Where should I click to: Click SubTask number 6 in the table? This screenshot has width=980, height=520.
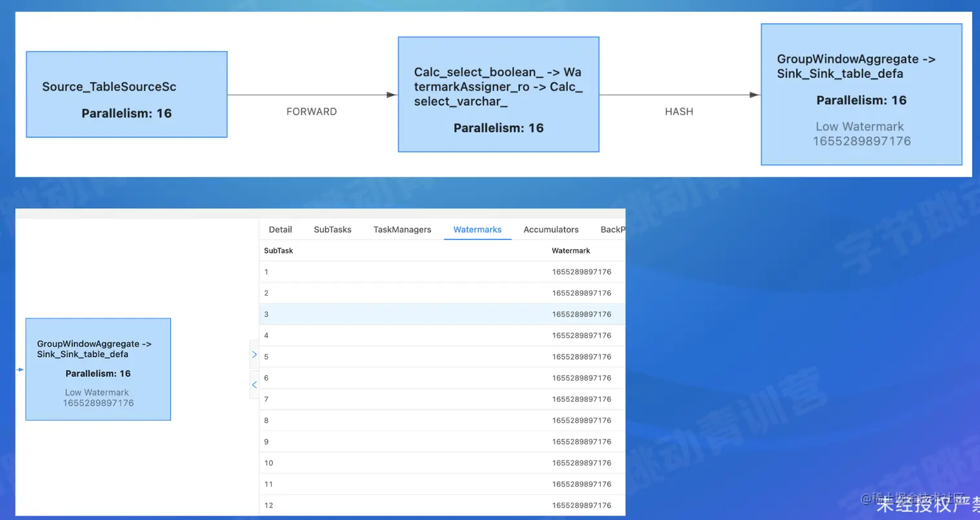266,378
